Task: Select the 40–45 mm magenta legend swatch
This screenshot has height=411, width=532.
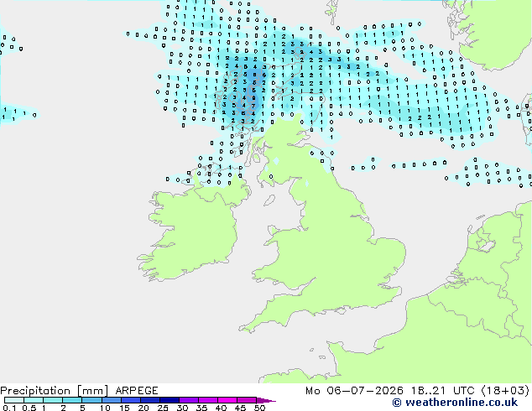Action: pyautogui.click(x=227, y=400)
